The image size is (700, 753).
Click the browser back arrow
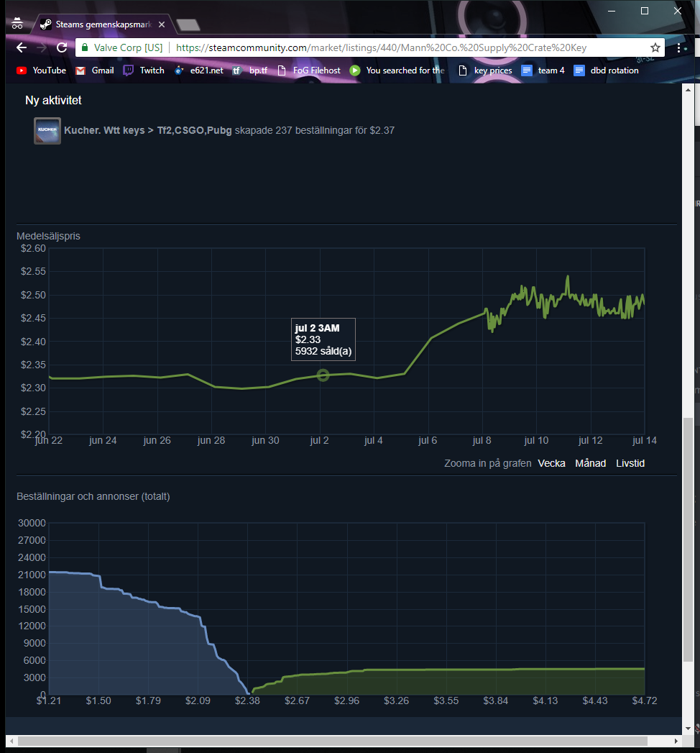22,47
